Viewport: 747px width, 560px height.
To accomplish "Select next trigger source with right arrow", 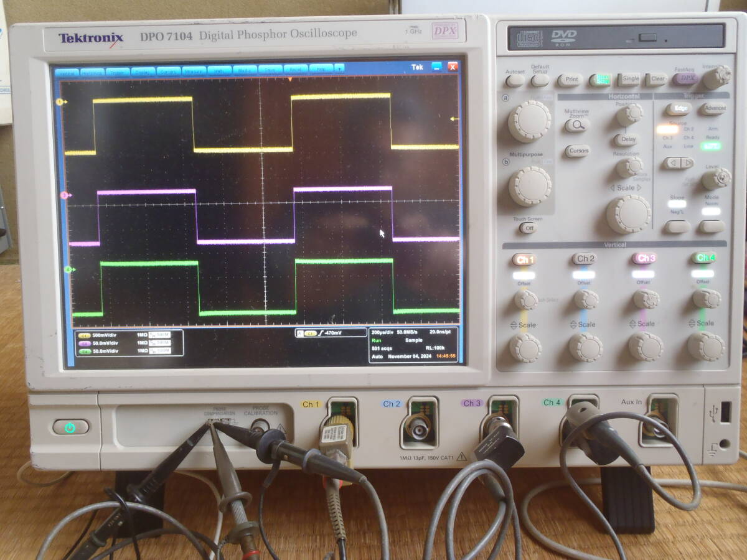I will click(x=686, y=163).
